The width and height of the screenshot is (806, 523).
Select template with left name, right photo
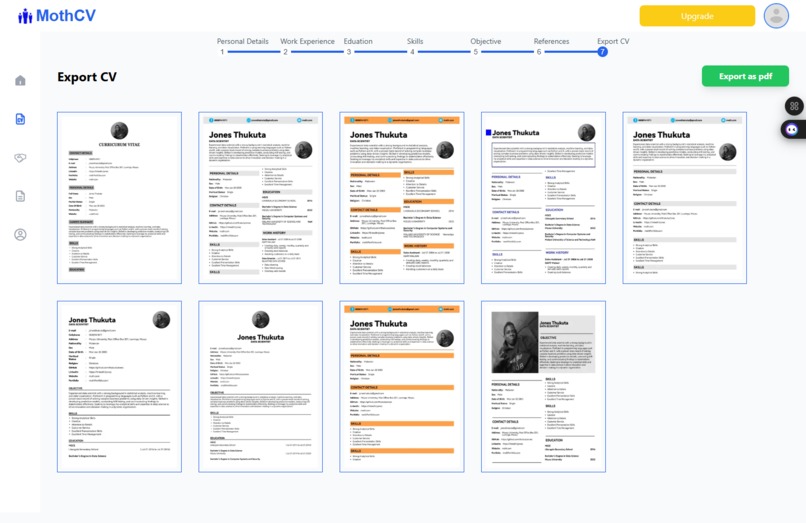pos(119,386)
